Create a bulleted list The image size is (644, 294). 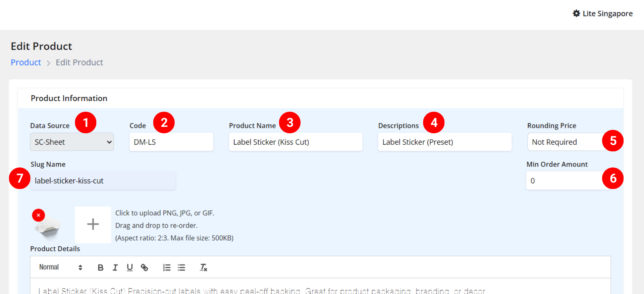[x=181, y=267]
